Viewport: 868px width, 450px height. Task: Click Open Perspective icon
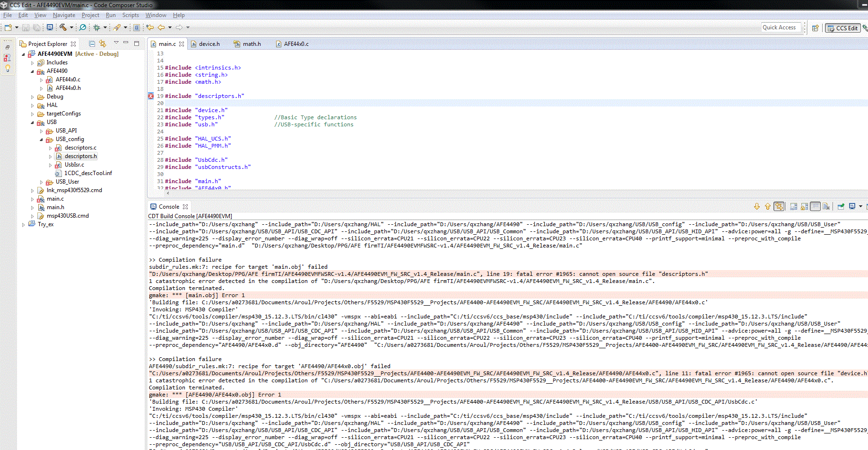[x=816, y=28]
